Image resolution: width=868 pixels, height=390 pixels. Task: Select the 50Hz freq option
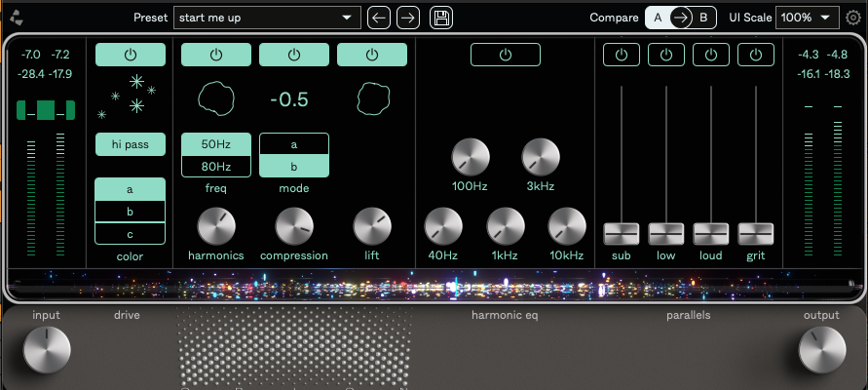[x=215, y=144]
